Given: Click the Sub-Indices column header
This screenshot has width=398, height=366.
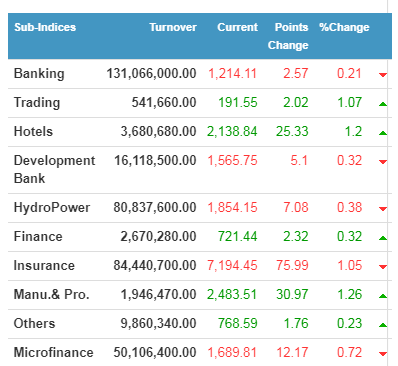Looking at the screenshot, I should pyautogui.click(x=45, y=27).
